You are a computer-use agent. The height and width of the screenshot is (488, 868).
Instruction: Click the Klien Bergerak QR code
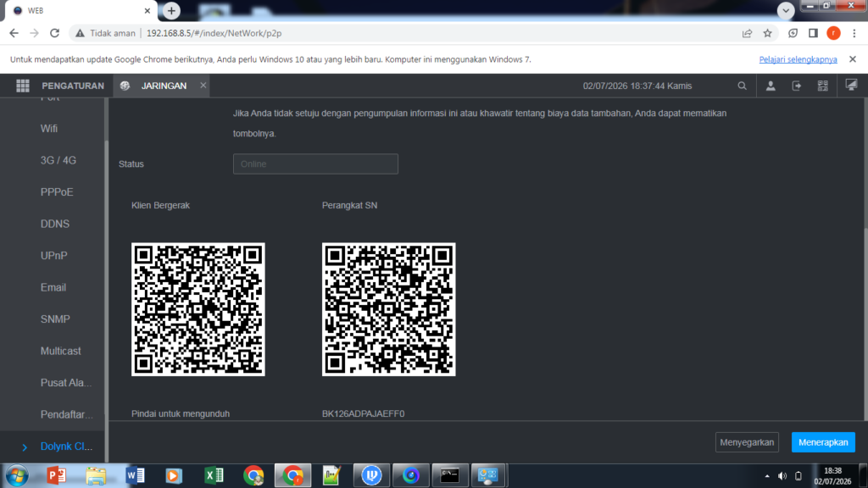pos(198,309)
